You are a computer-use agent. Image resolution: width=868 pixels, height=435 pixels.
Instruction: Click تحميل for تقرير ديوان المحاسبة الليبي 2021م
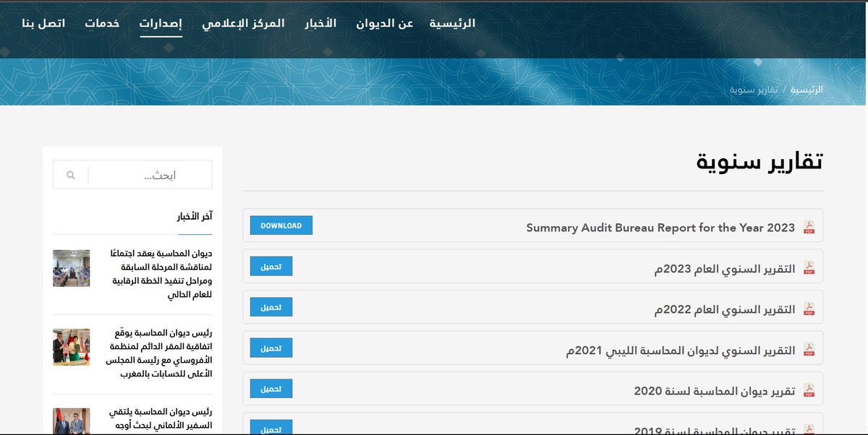[271, 348]
